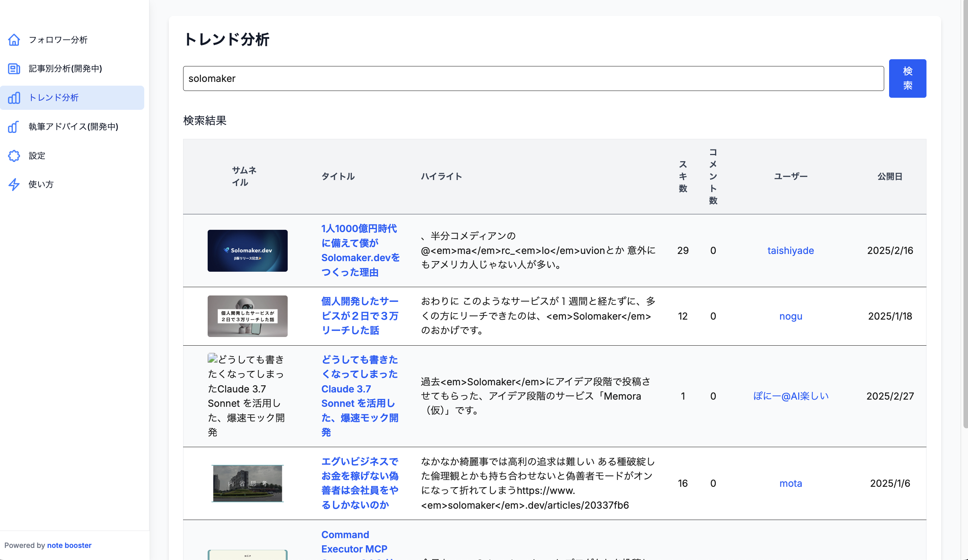This screenshot has height=560, width=968.
Task: Click the bar chart icon for トレンド分析
Action: (x=14, y=98)
